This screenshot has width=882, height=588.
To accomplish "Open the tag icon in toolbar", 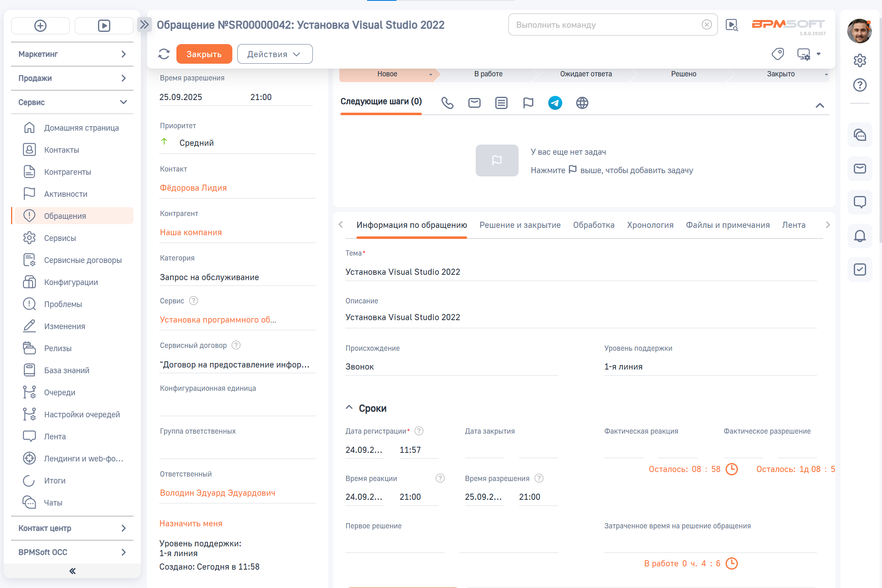I will point(777,54).
